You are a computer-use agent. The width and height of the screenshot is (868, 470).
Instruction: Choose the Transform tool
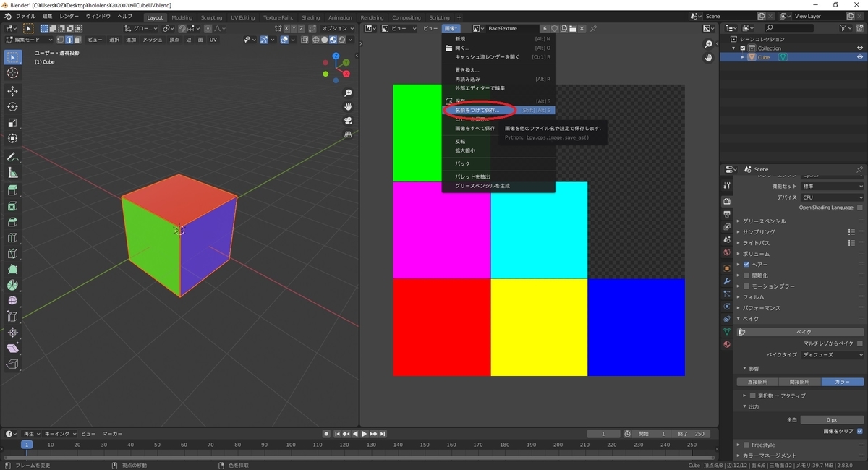[12, 139]
